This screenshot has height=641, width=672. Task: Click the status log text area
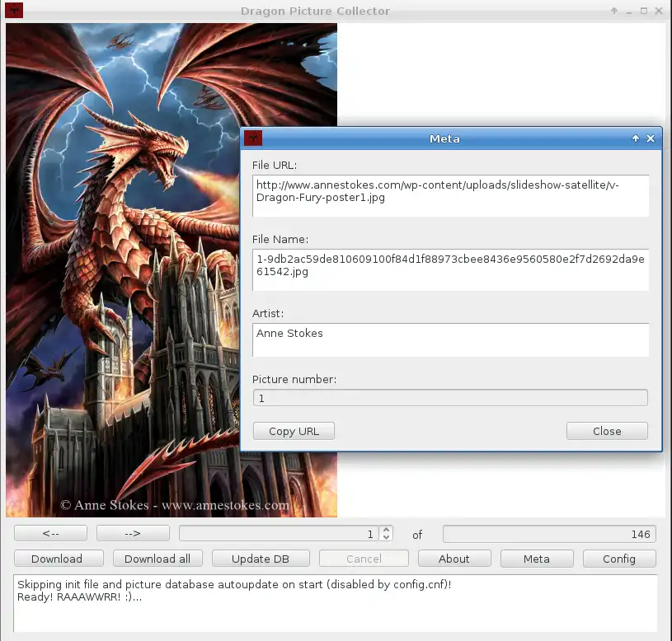[336, 603]
